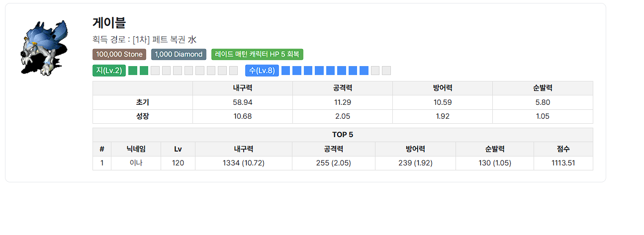Click the green 레이드 매턴 캐릭터 HP 5 회복 badge

257,55
